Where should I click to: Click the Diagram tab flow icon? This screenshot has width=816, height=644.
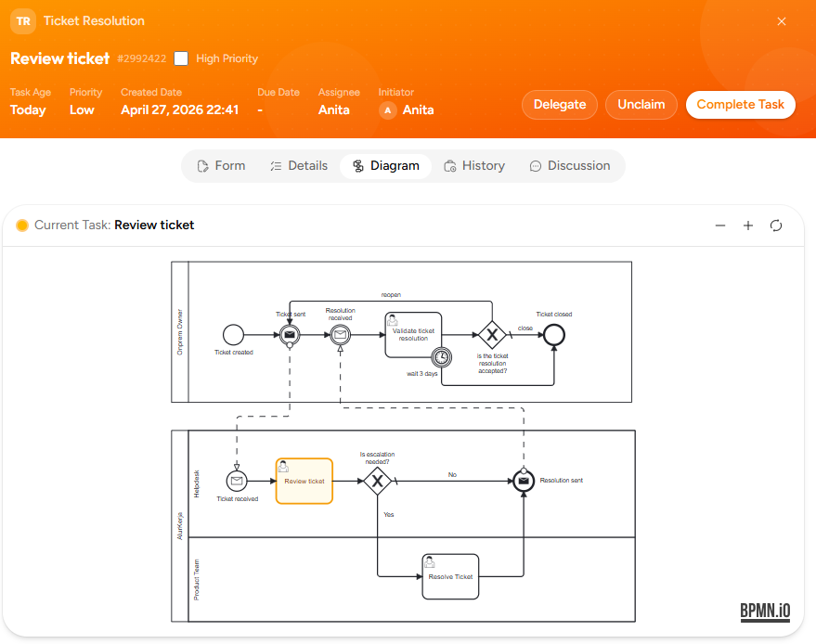point(358,166)
